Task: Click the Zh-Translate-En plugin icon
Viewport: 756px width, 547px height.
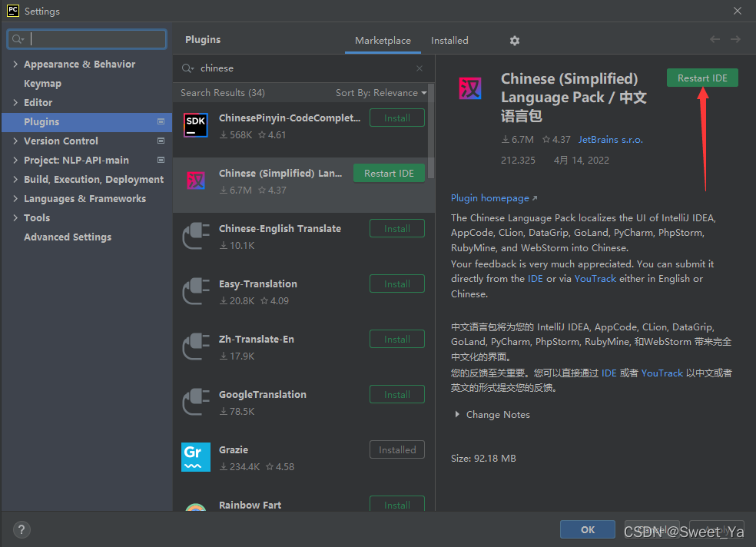Action: tap(196, 346)
